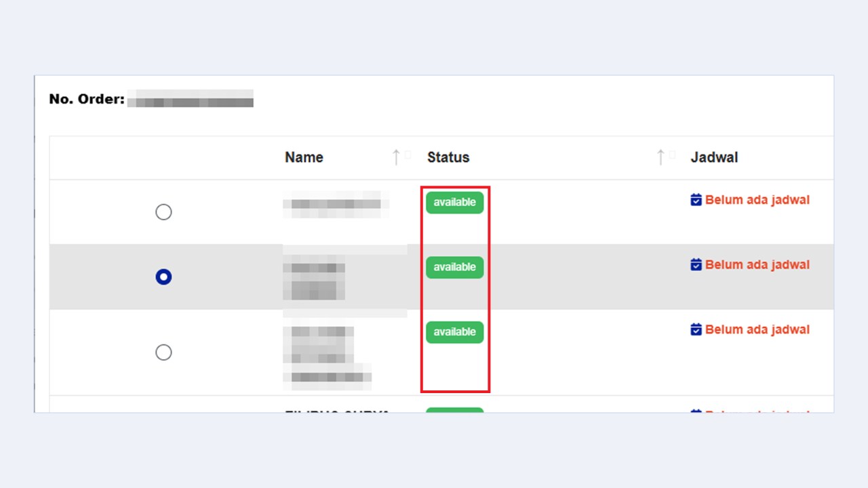Click the 'available' badge in the first row
Viewport: 868px width, 488px height.
point(454,203)
